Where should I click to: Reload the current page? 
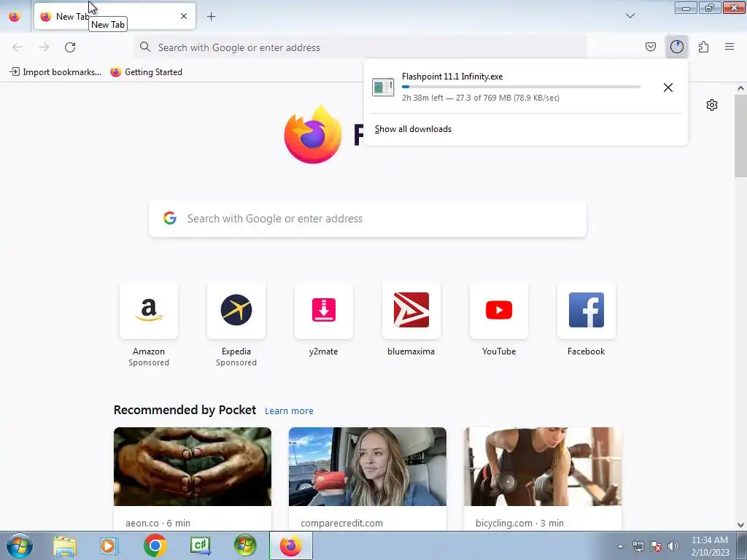click(x=70, y=47)
